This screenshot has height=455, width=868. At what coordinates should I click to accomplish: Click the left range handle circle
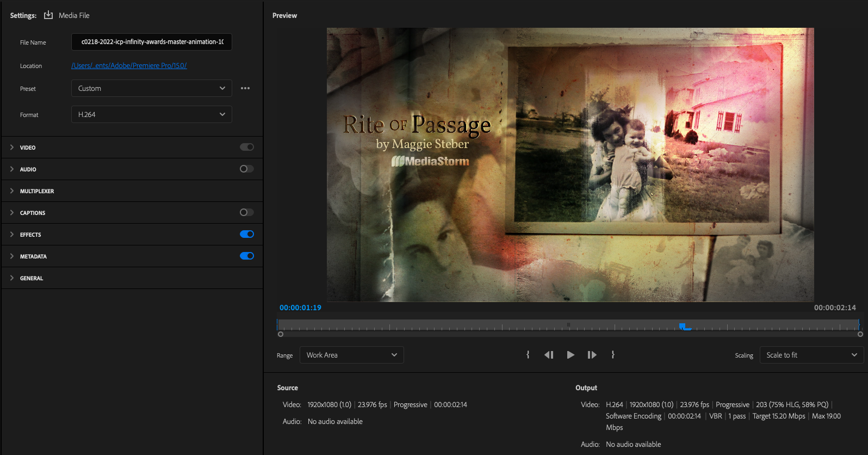(281, 334)
